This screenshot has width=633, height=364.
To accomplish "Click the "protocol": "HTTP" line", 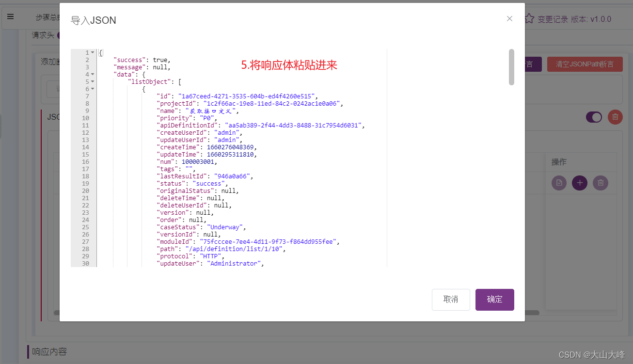I will (190, 256).
